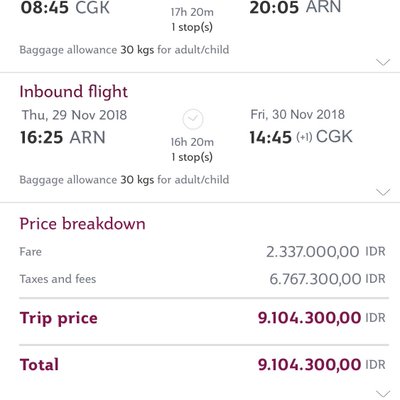
Task: Expand the chevron below Total price
Action: tap(383, 394)
